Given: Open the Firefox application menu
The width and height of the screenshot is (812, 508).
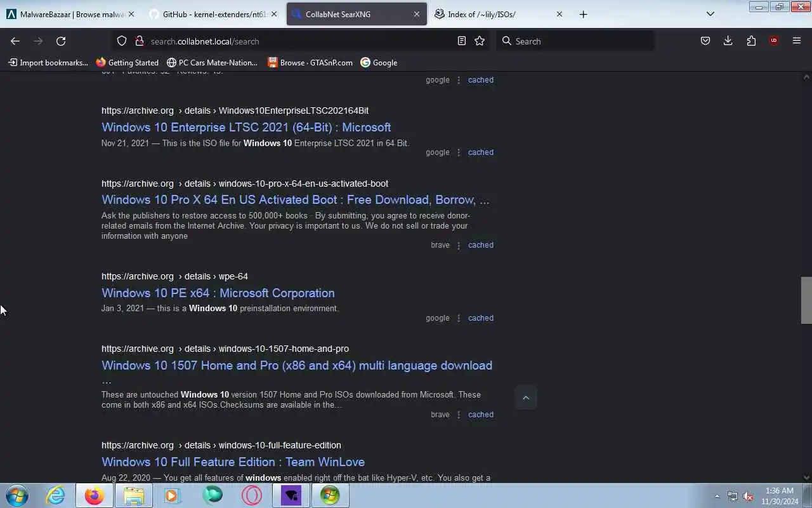Looking at the screenshot, I should (x=797, y=41).
